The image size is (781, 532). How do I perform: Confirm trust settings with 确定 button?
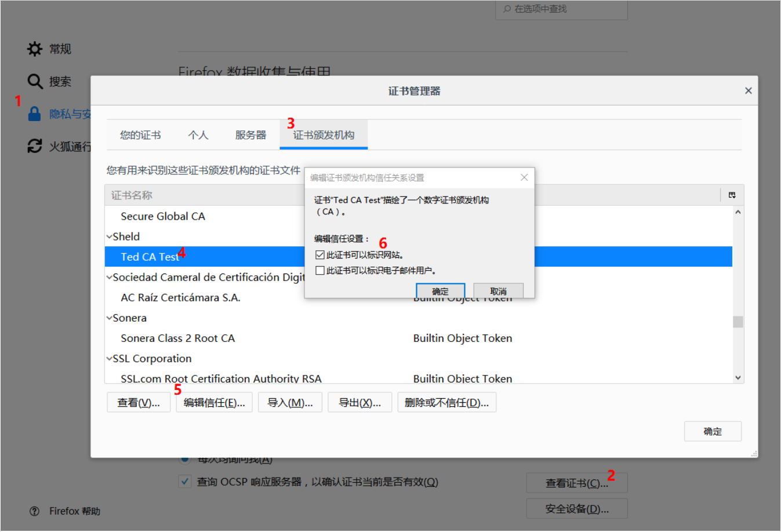pos(440,290)
